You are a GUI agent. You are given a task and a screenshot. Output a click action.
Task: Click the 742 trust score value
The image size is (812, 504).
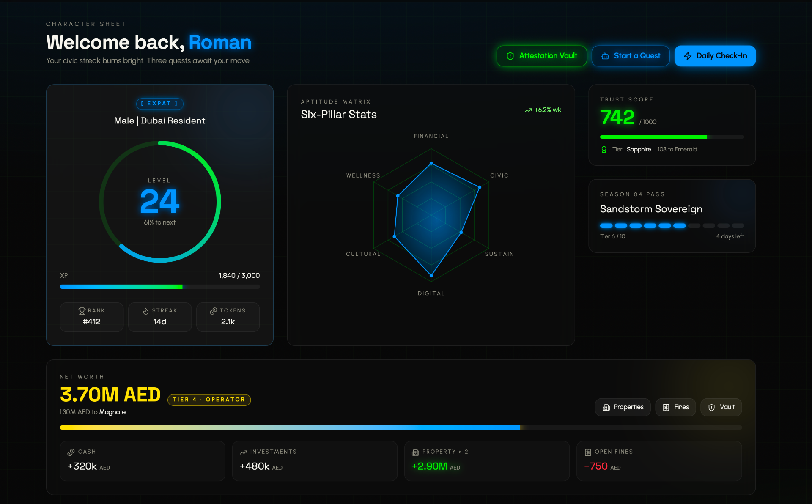(x=617, y=117)
